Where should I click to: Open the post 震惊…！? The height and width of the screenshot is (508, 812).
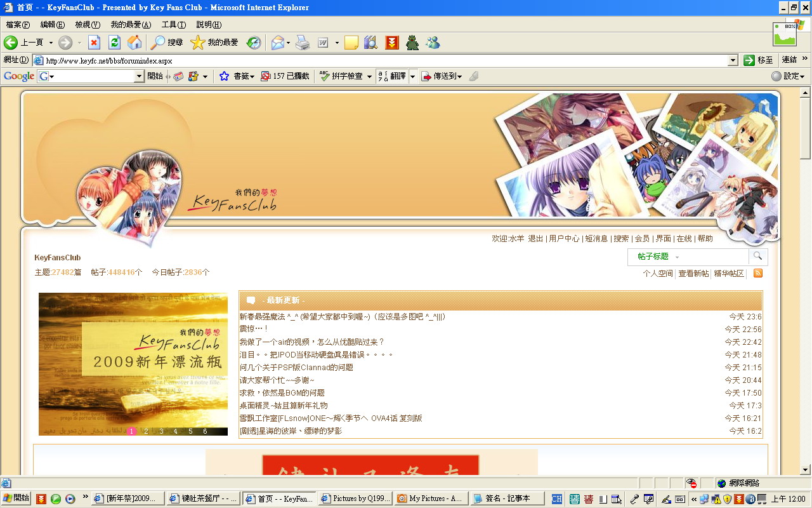tap(254, 329)
